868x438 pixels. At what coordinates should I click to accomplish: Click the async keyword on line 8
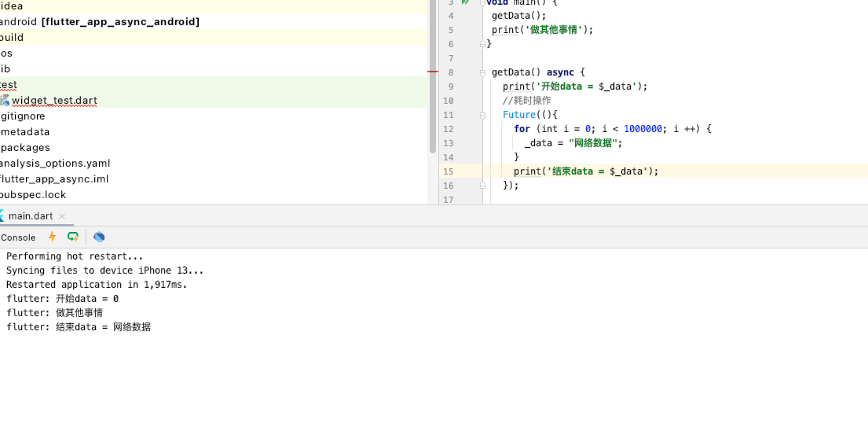[x=560, y=72]
